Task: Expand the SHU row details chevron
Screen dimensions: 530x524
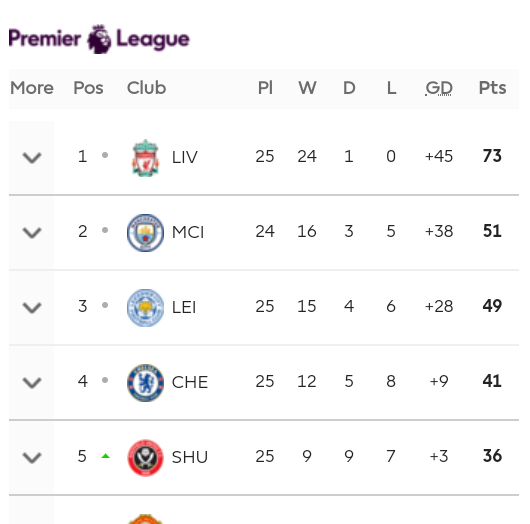Action: tap(32, 458)
